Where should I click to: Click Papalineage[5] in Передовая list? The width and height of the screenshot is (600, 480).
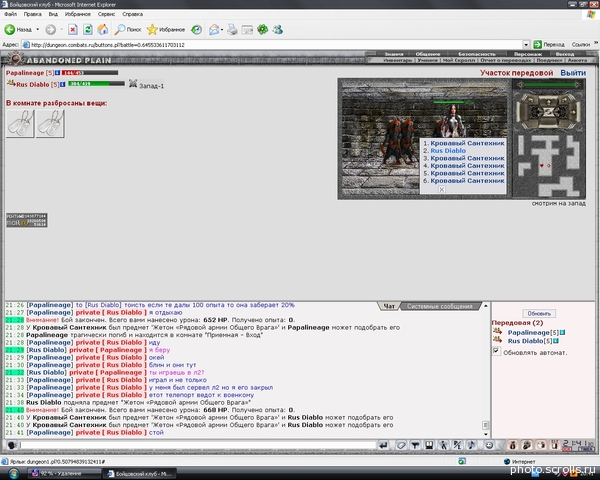click(x=533, y=332)
